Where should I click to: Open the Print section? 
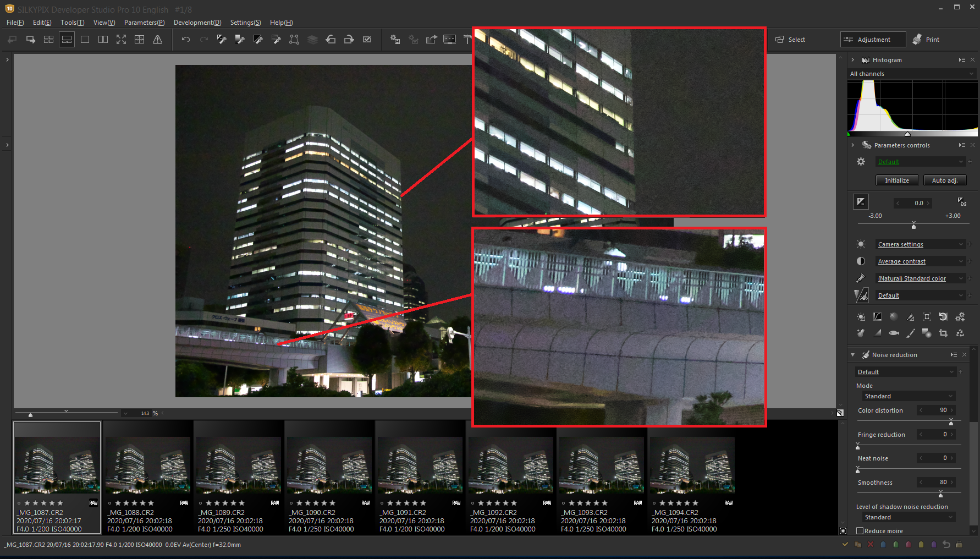926,40
